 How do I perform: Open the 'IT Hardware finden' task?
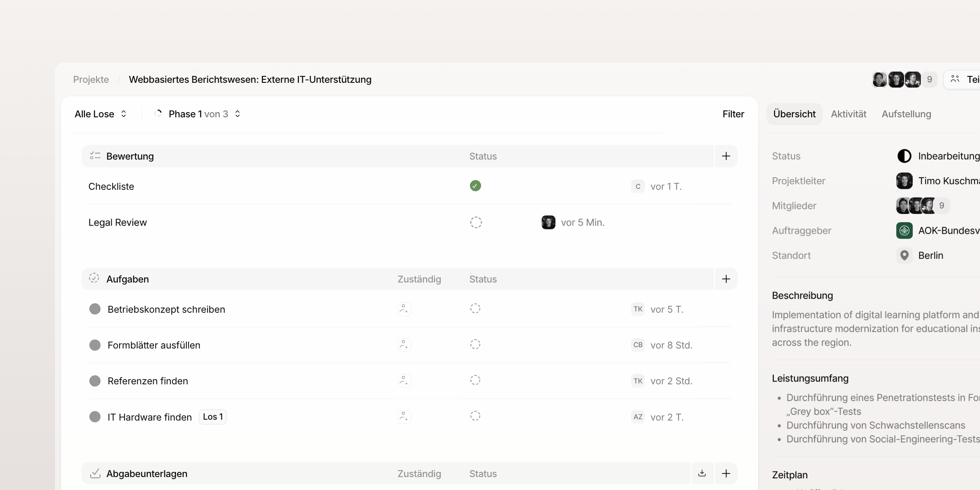pos(149,417)
